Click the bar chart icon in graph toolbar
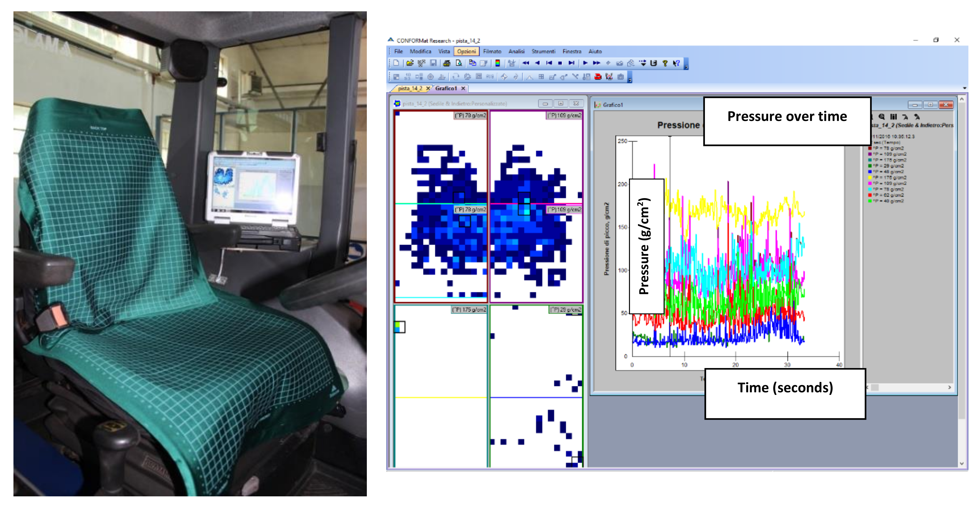 [893, 117]
